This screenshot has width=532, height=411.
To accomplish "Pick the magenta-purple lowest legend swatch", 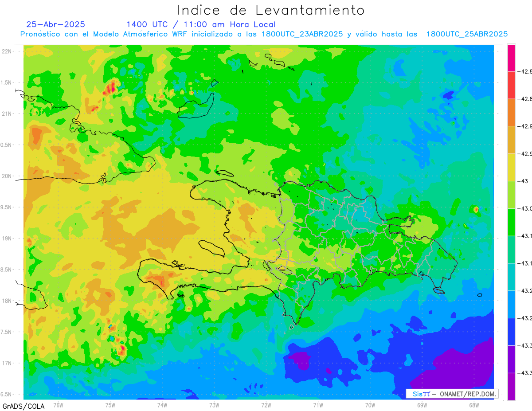I will 511,386.
